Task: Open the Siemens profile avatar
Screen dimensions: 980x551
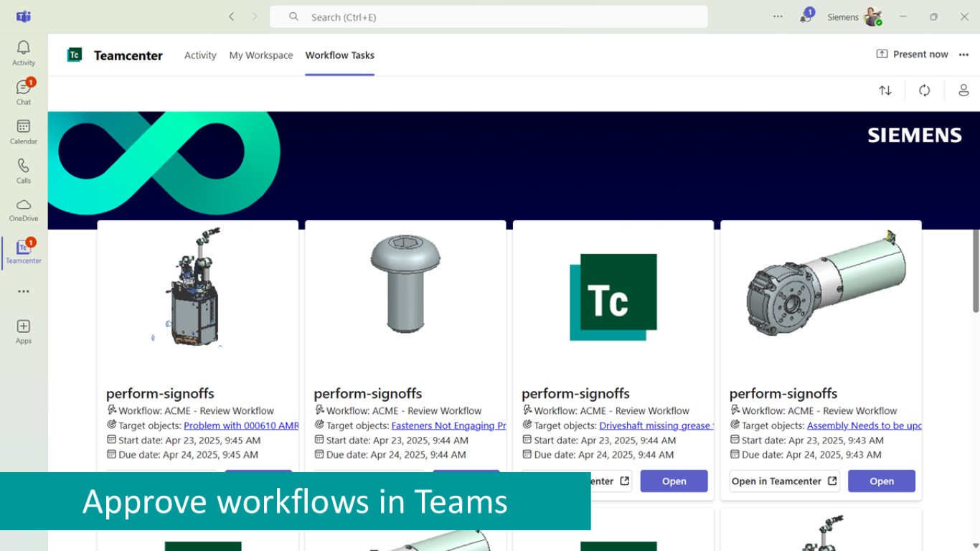Action: pyautogui.click(x=872, y=17)
